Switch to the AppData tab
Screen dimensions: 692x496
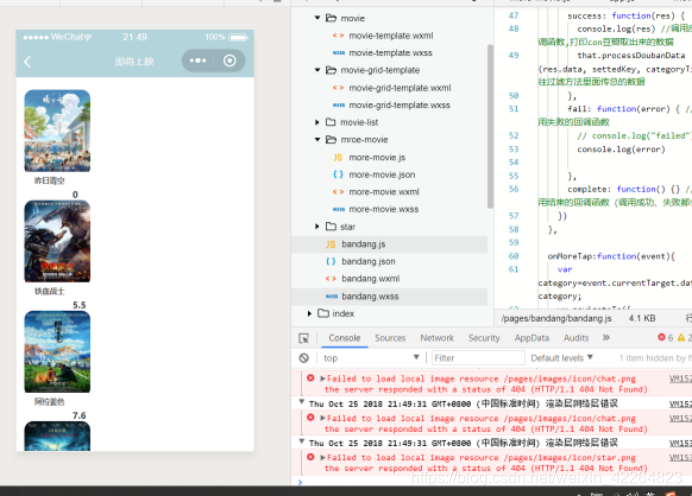pos(532,338)
